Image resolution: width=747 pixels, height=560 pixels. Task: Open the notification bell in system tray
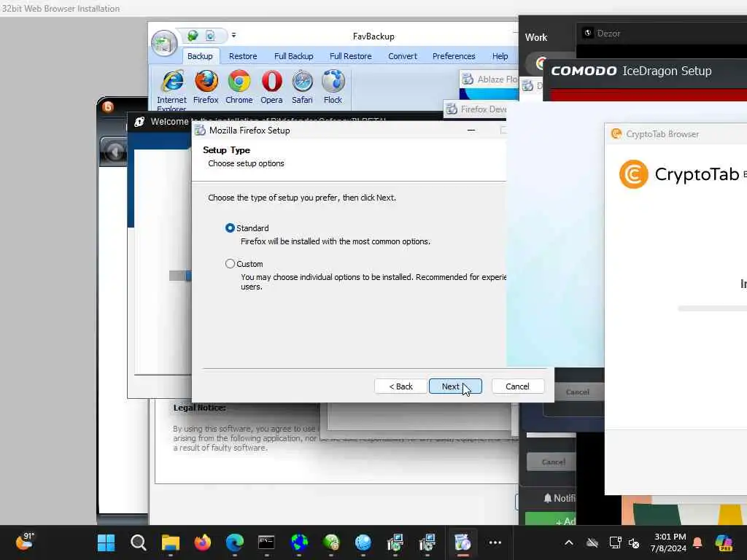pyautogui.click(x=697, y=542)
